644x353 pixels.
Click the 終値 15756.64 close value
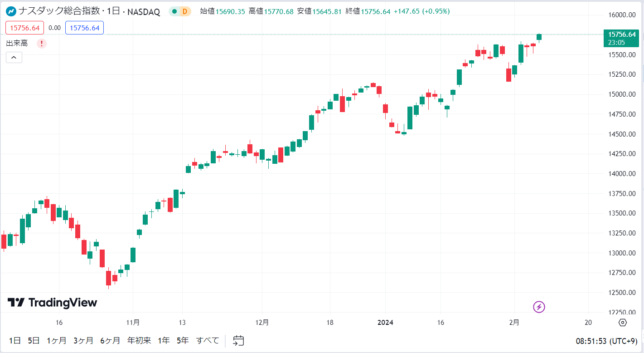(x=368, y=11)
